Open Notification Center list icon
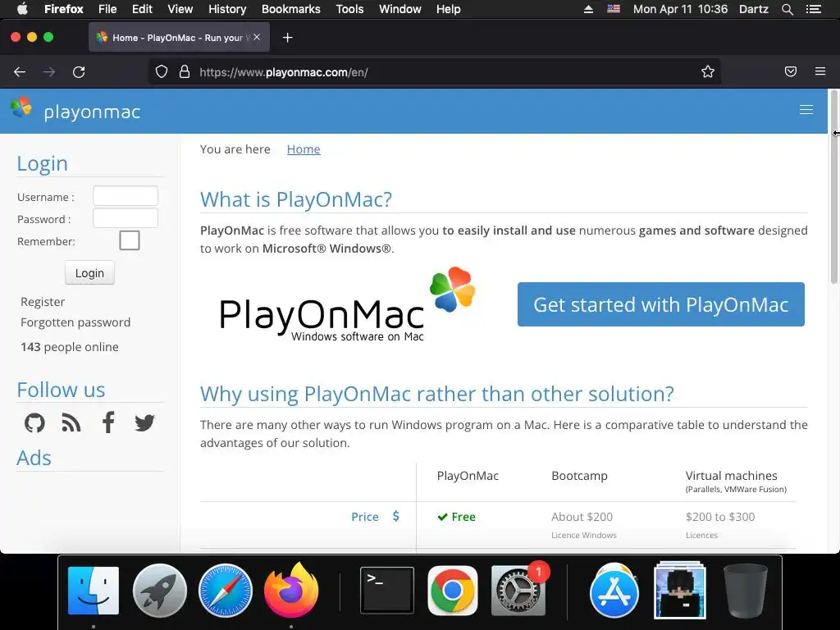The image size is (840, 630). (813, 9)
